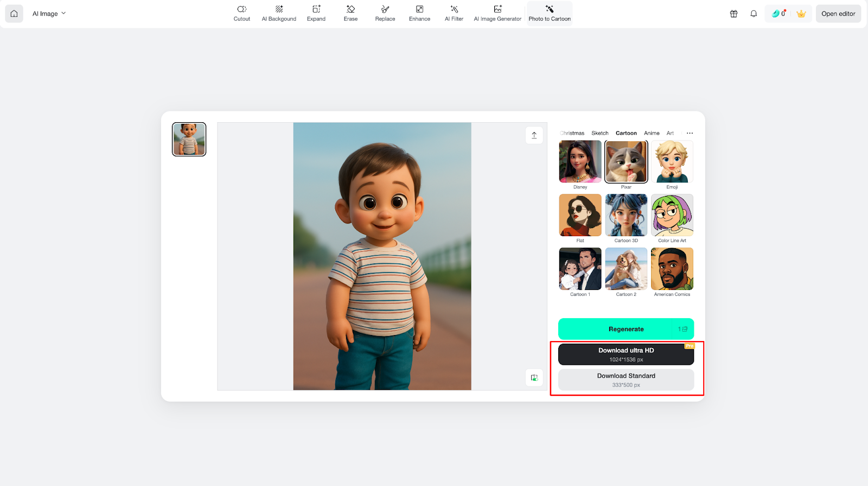Open the AI Background tool

279,14
